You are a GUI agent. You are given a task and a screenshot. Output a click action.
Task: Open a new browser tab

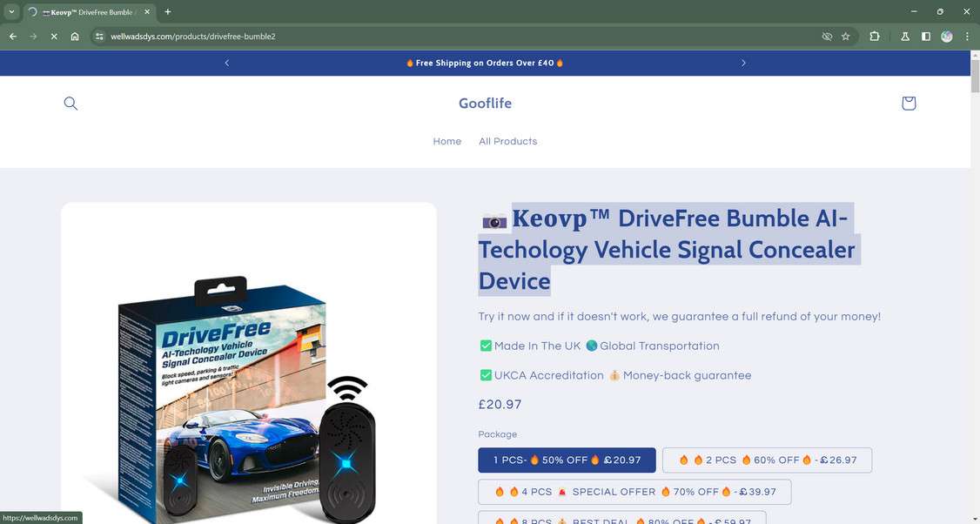(167, 12)
